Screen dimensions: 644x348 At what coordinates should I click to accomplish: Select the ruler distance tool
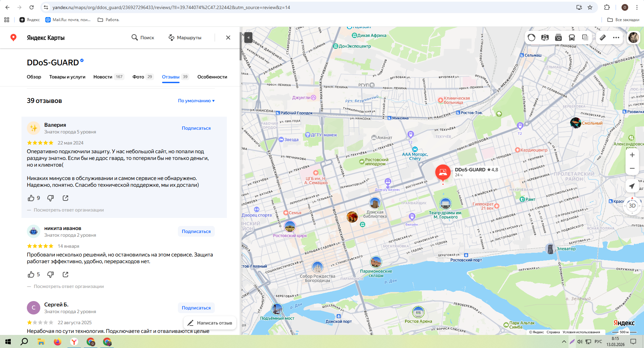coord(603,38)
